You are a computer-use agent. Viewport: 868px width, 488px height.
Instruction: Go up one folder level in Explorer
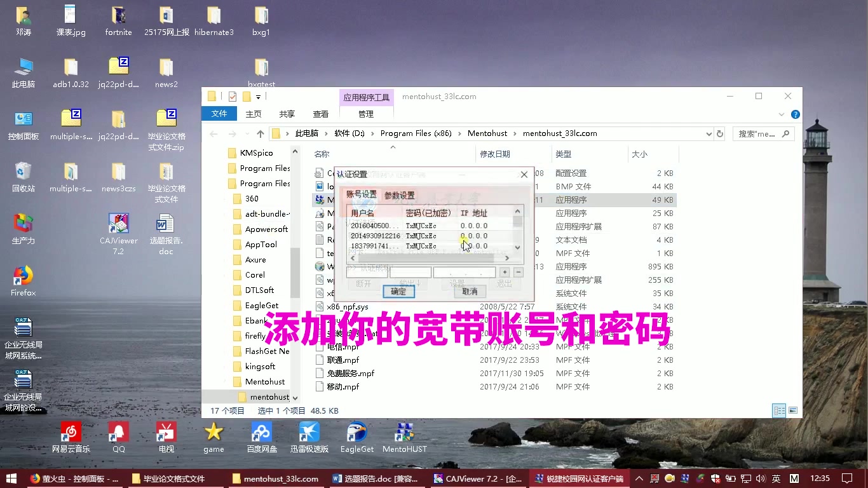[x=260, y=133]
